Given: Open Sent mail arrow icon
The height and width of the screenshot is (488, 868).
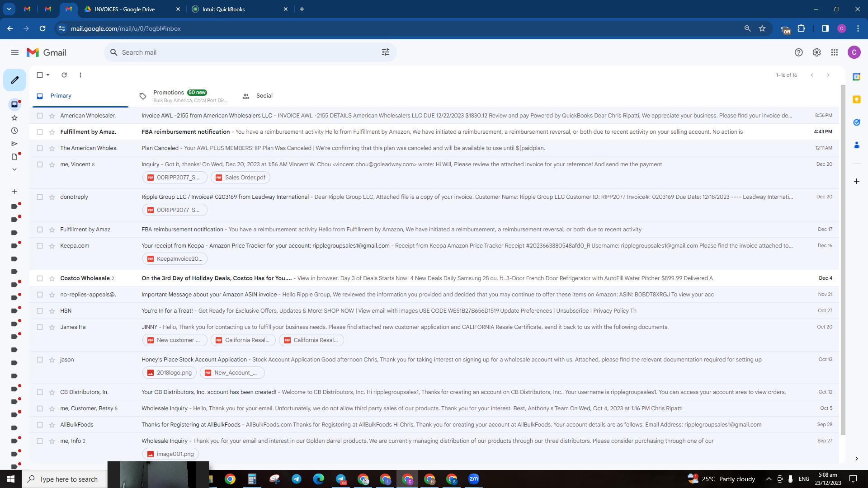Looking at the screenshot, I should coord(14,144).
